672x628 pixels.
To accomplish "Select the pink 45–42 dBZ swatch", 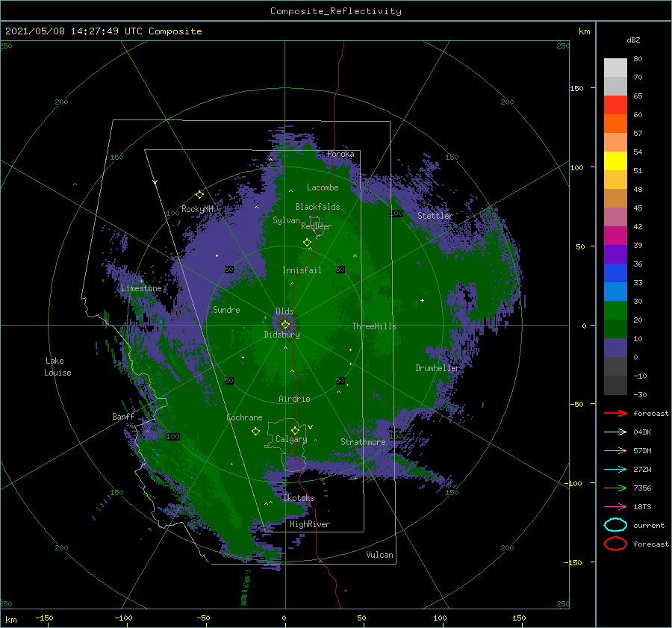I will [615, 217].
